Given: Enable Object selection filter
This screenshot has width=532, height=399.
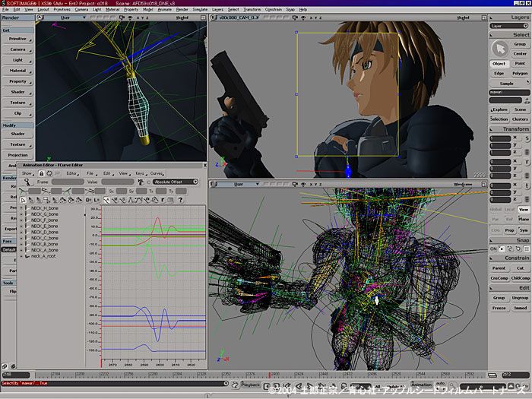Looking at the screenshot, I should coord(499,64).
